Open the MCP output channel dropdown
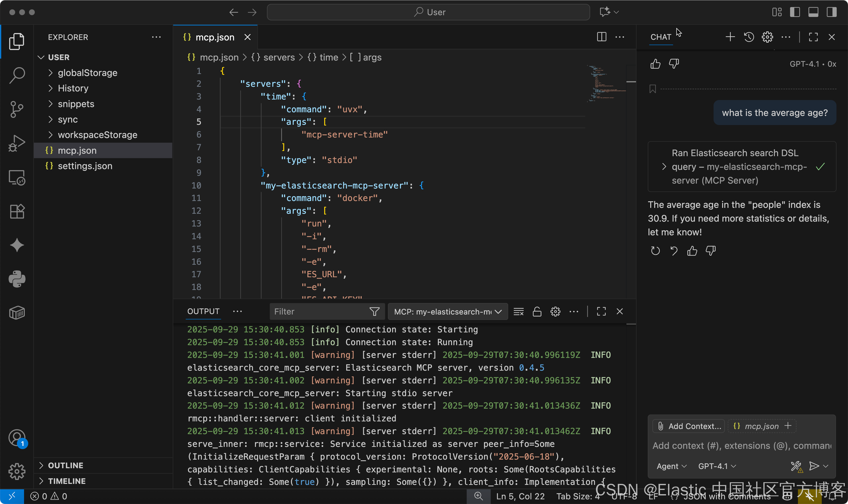This screenshot has height=504, width=848. pyautogui.click(x=448, y=311)
